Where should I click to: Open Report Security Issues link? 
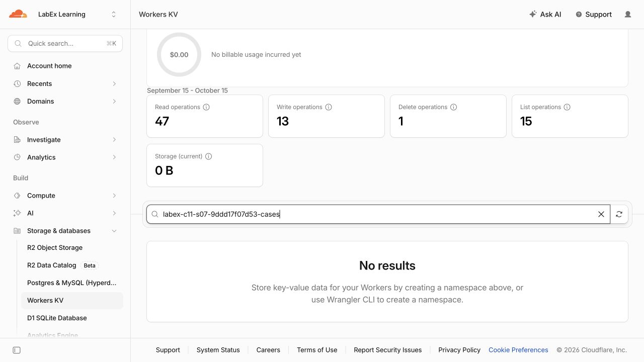point(388,350)
